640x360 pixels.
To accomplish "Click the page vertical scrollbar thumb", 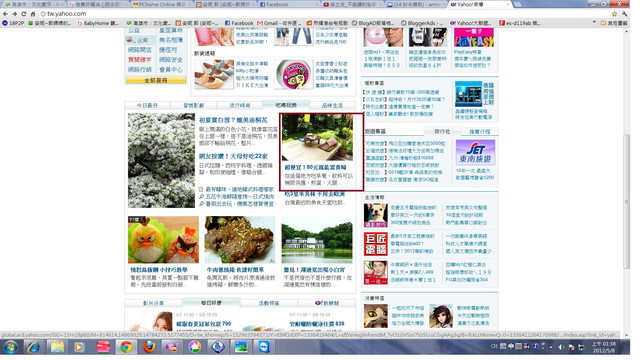I will tap(627, 201).
